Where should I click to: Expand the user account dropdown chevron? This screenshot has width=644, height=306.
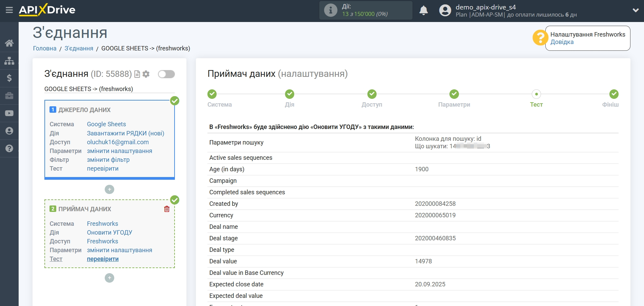[x=636, y=10]
